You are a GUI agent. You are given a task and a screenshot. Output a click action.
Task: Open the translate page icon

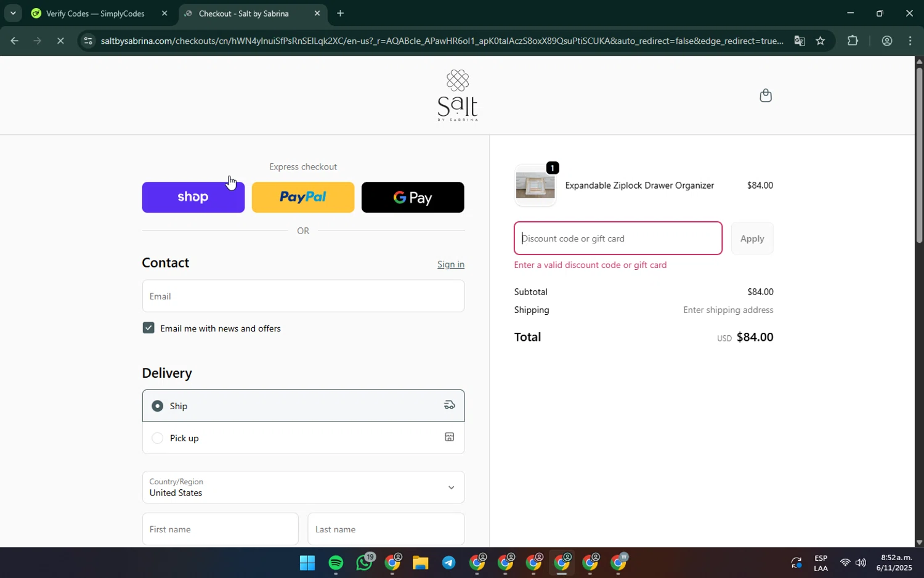(800, 41)
